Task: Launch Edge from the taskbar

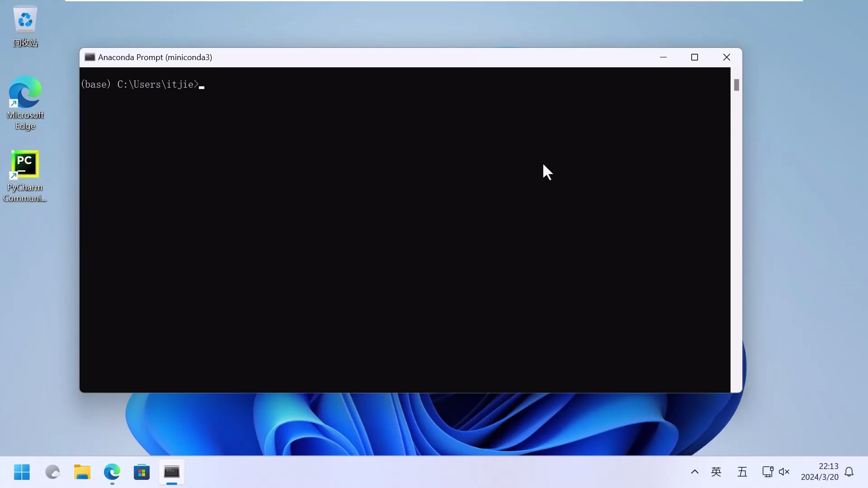Action: click(x=112, y=472)
